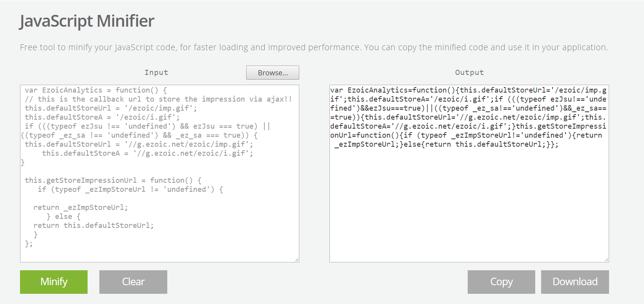Click the first line of minified output
The height and width of the screenshot is (304, 644).
(468, 90)
